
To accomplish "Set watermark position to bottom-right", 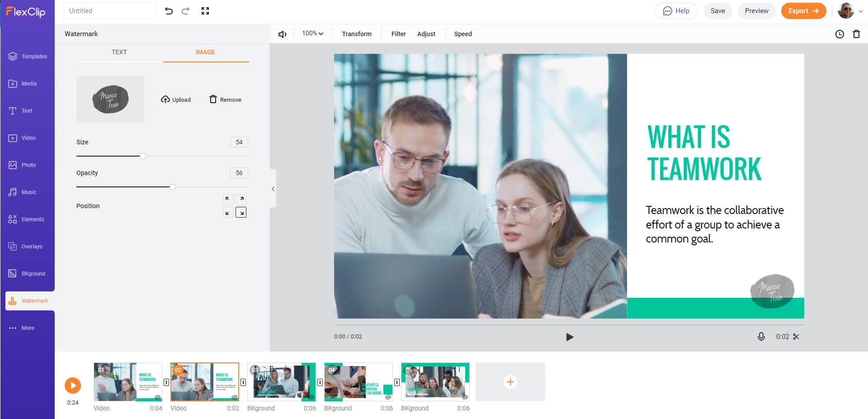I will 241,212.
